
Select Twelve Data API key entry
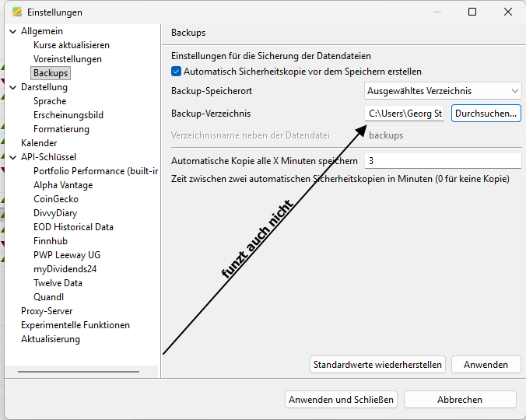pyautogui.click(x=58, y=283)
